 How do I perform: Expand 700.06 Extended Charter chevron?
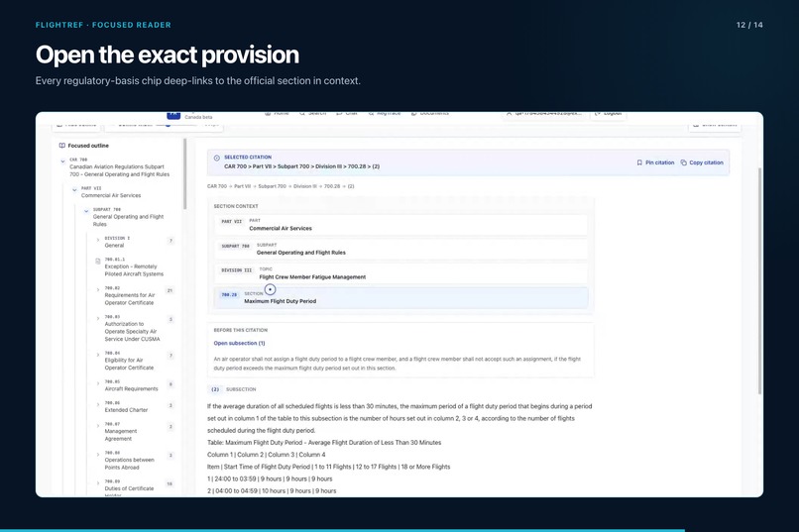point(98,405)
